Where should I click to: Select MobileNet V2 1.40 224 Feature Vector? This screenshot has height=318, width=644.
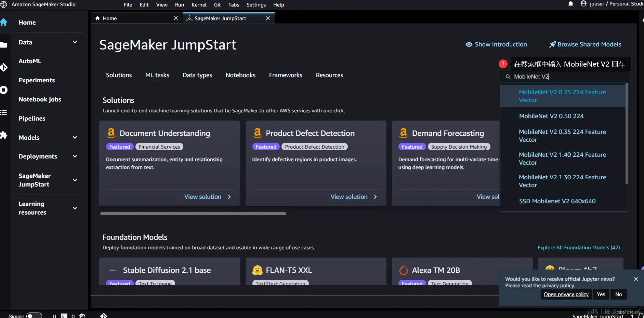point(563,158)
